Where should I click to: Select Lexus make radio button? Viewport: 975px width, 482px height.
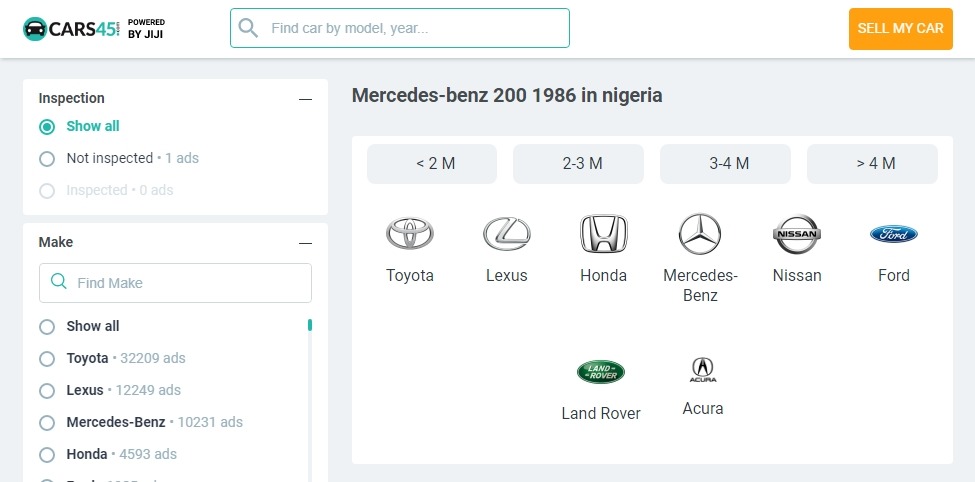[x=47, y=391]
